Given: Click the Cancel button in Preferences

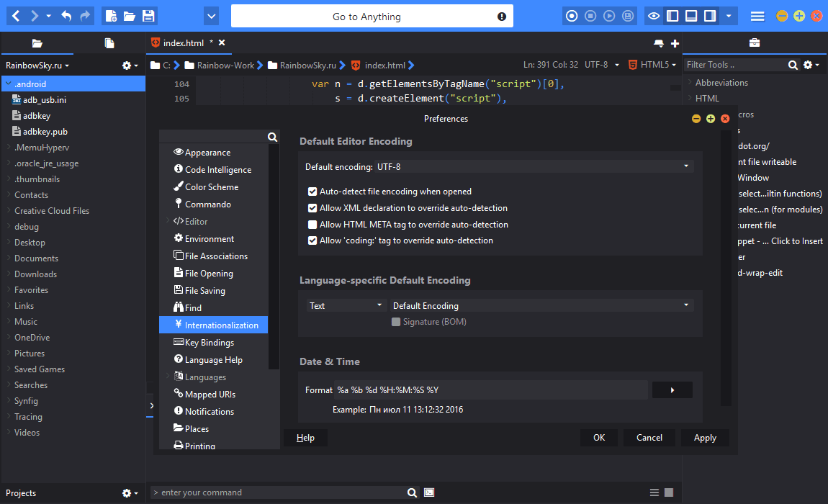Looking at the screenshot, I should 649,438.
